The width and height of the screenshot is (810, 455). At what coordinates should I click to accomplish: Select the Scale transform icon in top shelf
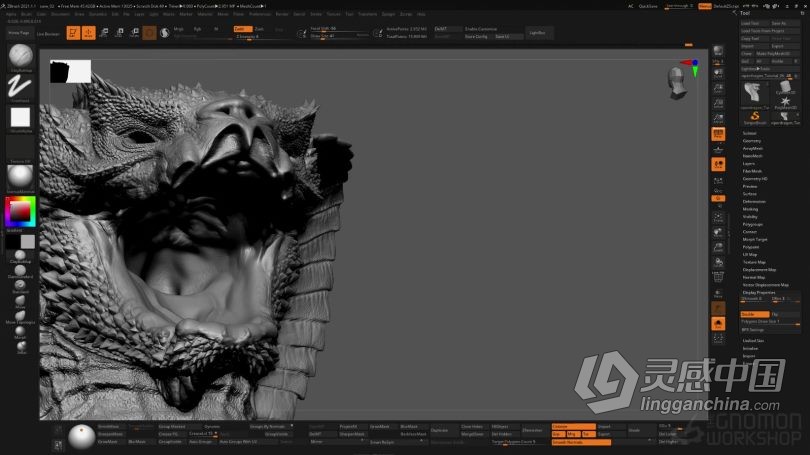pos(119,33)
